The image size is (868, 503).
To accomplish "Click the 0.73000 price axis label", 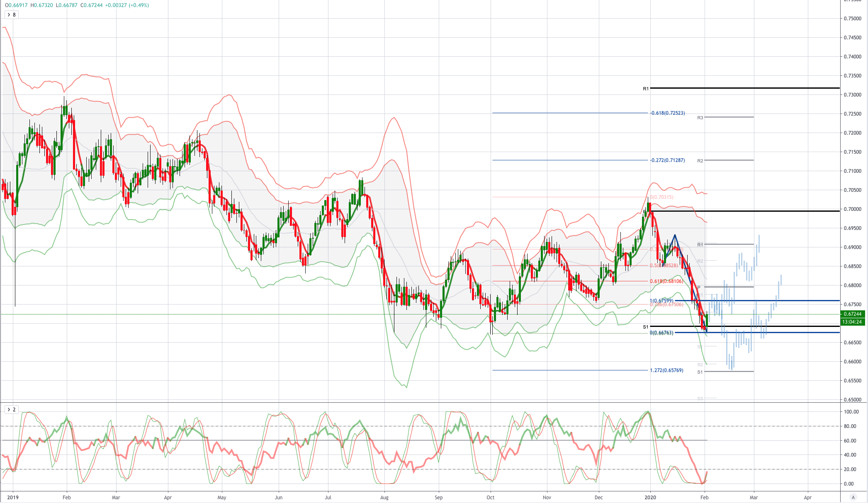I will 853,95.
